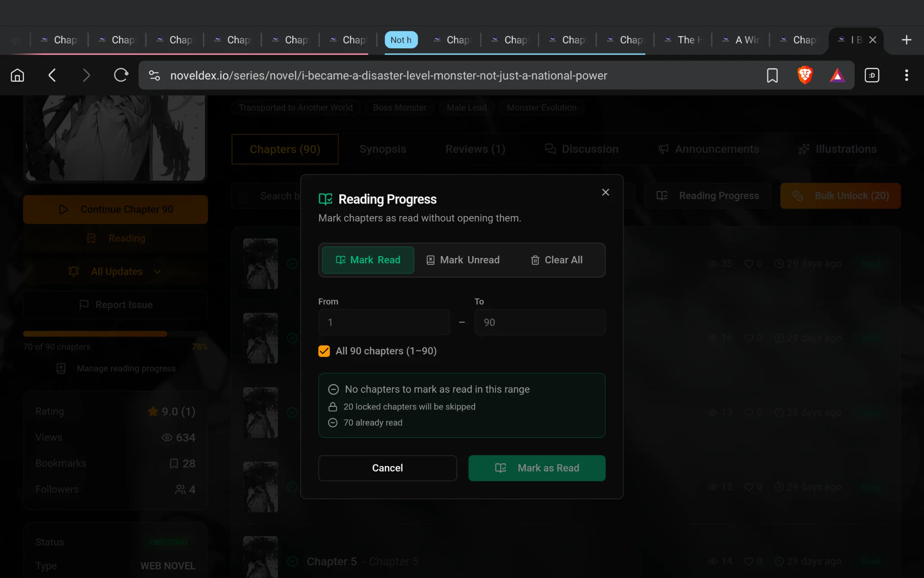Click Report Issue button
Image resolution: width=924 pixels, height=578 pixels.
pos(115,305)
